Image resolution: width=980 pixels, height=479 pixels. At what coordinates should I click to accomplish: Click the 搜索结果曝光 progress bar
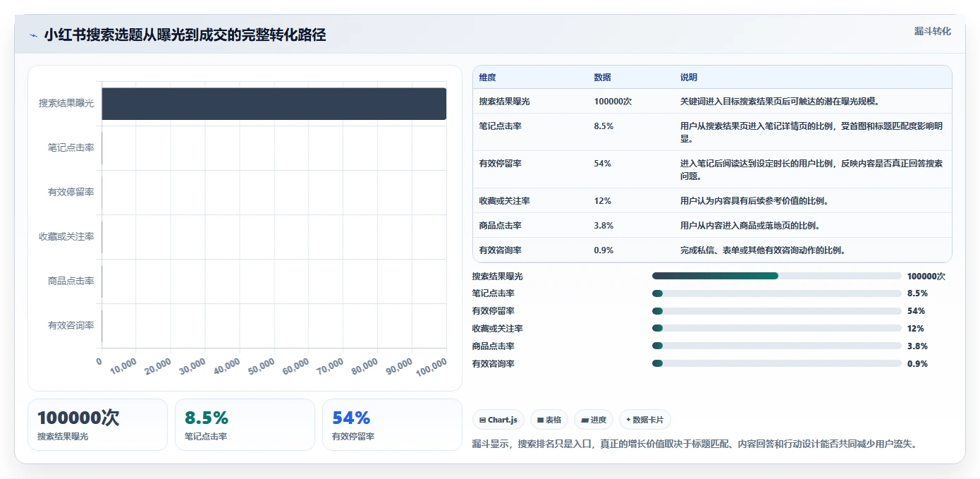tap(777, 276)
